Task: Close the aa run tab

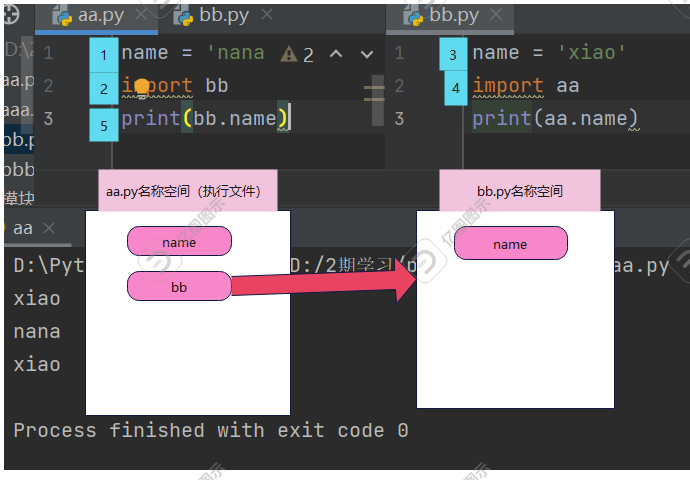Action: point(49,228)
